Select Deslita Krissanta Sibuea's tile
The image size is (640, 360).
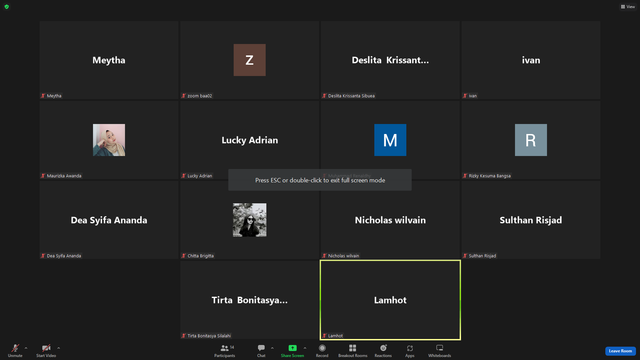click(390, 60)
